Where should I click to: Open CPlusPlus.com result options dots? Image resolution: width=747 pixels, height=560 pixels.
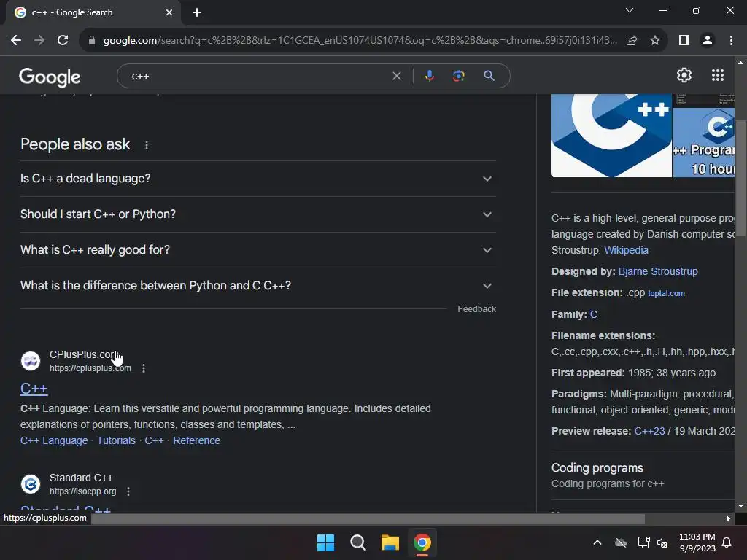tap(144, 368)
